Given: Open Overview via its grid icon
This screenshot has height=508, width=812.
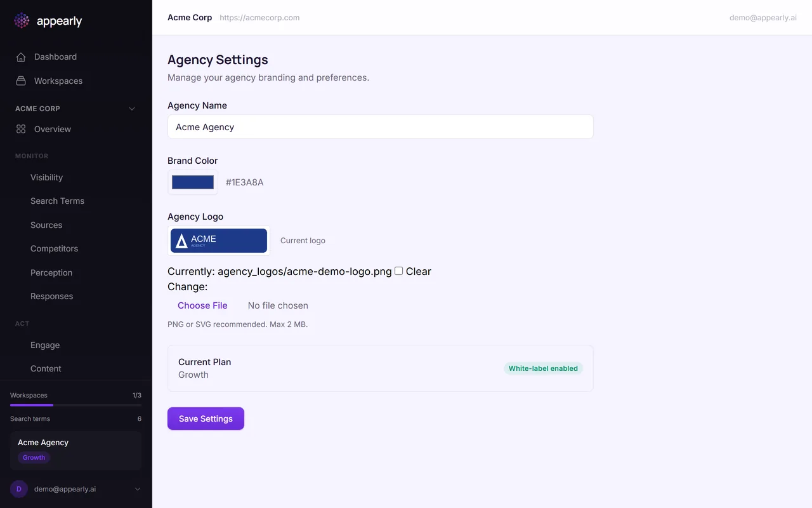Looking at the screenshot, I should coord(21,129).
